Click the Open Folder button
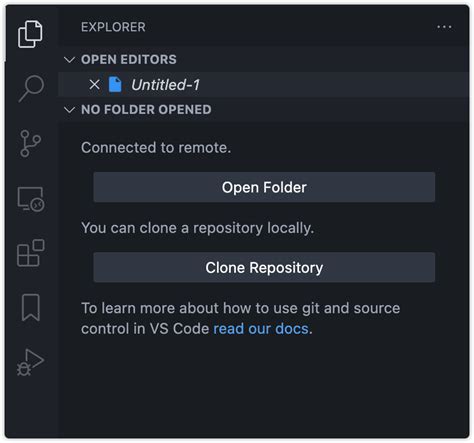474x443 pixels. click(264, 187)
